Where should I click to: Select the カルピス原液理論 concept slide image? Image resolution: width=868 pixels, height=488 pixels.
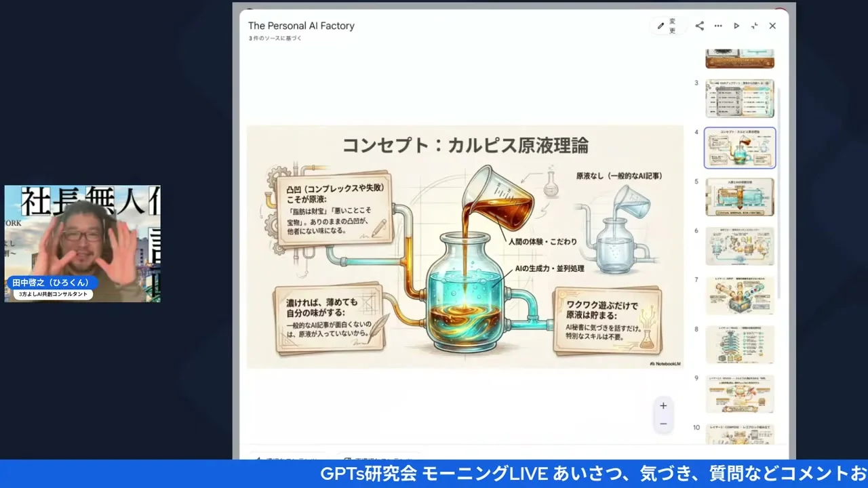click(x=465, y=247)
